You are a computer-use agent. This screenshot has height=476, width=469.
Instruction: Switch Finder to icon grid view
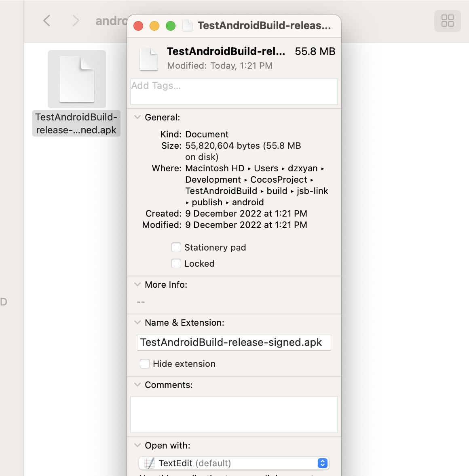click(447, 21)
